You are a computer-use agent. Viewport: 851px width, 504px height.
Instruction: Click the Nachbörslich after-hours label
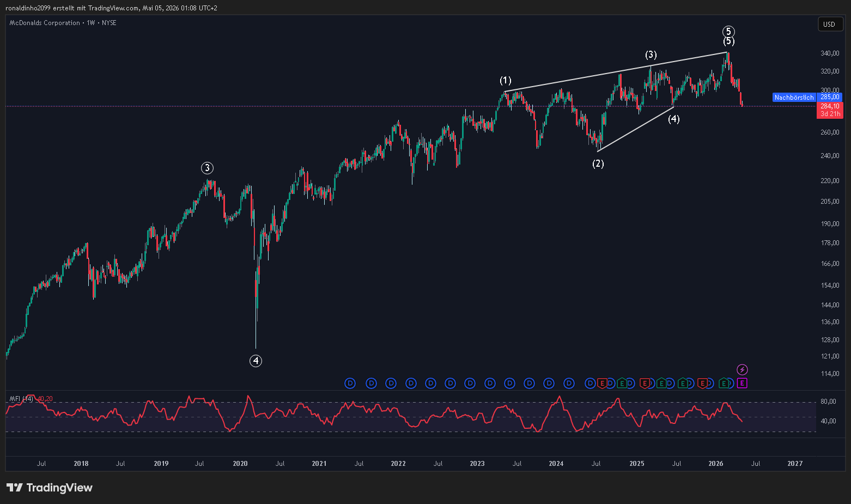point(794,98)
